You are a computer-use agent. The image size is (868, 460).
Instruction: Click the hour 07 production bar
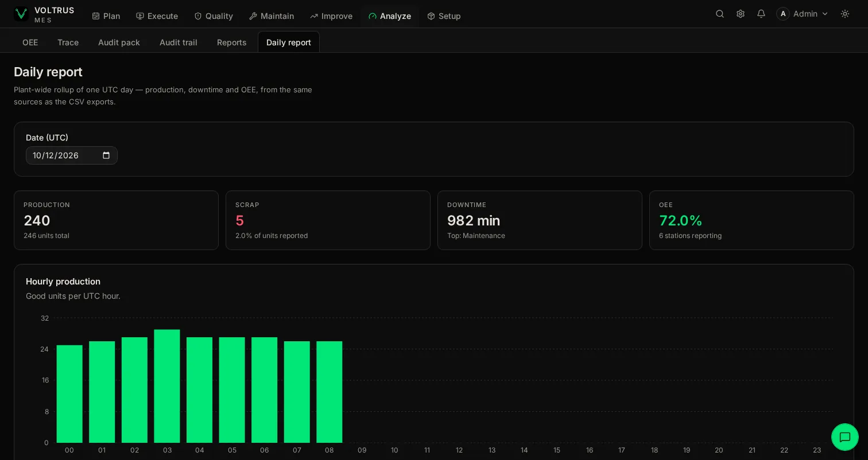coord(297,392)
